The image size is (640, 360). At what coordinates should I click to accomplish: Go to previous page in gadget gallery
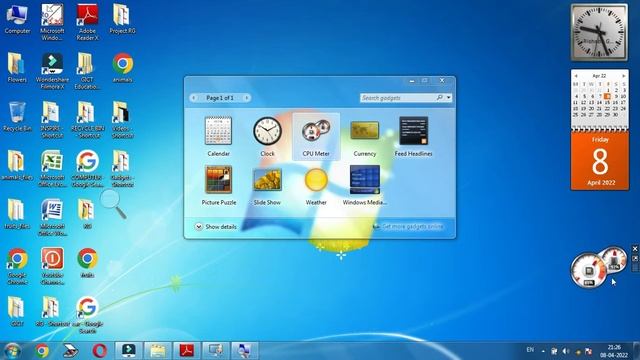[194, 98]
